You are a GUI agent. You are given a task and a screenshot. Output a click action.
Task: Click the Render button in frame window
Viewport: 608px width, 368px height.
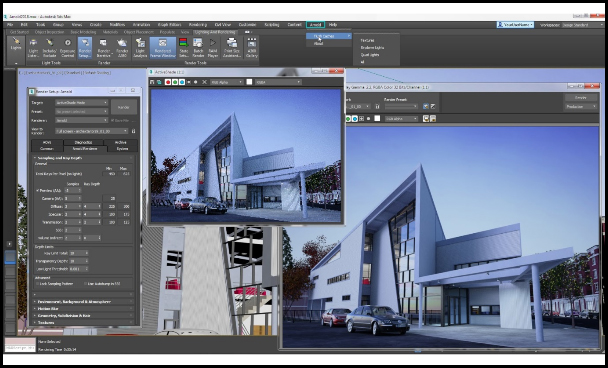click(x=580, y=97)
